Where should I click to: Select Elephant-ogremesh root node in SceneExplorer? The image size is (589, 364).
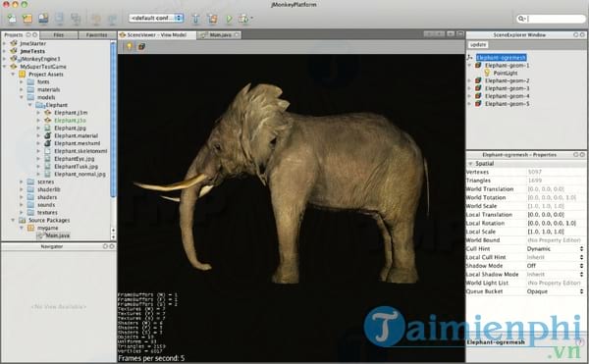[x=501, y=58]
